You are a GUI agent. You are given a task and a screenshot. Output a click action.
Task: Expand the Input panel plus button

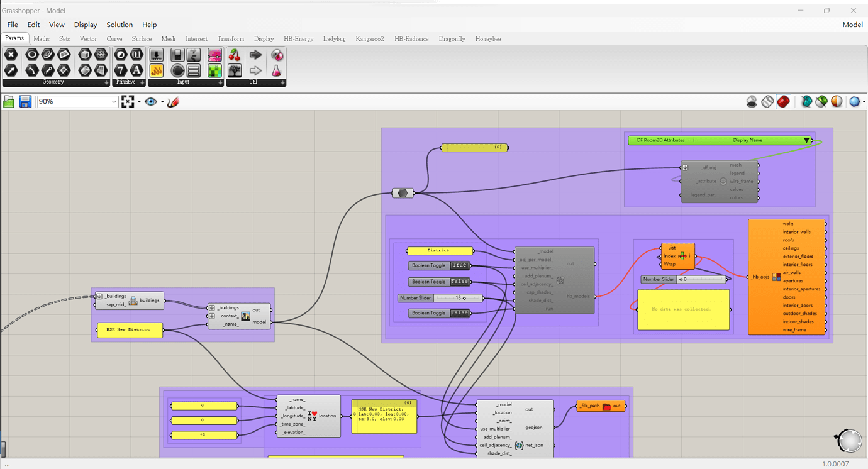click(x=220, y=82)
